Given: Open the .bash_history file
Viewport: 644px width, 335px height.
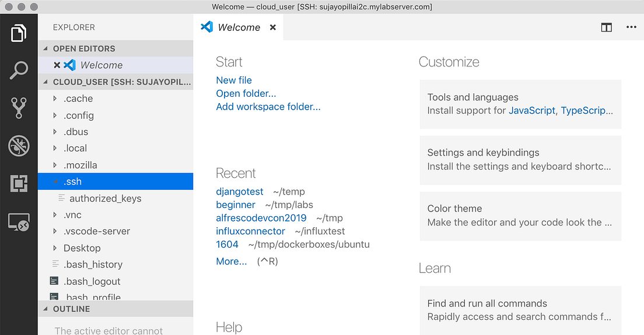Looking at the screenshot, I should point(116,264).
